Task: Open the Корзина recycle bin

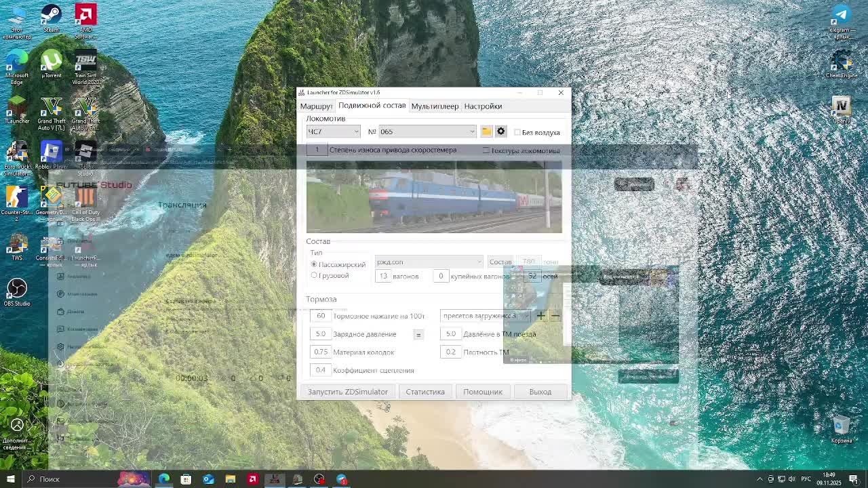Action: click(x=841, y=429)
